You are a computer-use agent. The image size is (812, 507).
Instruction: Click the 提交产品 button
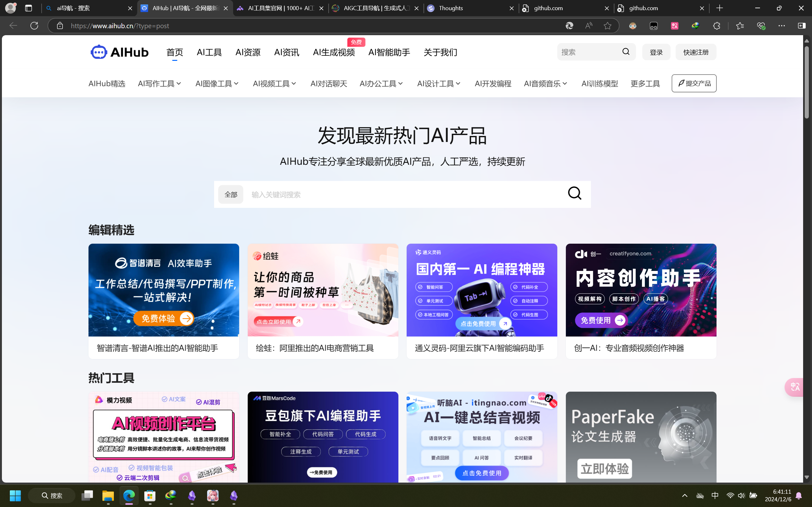(x=694, y=83)
